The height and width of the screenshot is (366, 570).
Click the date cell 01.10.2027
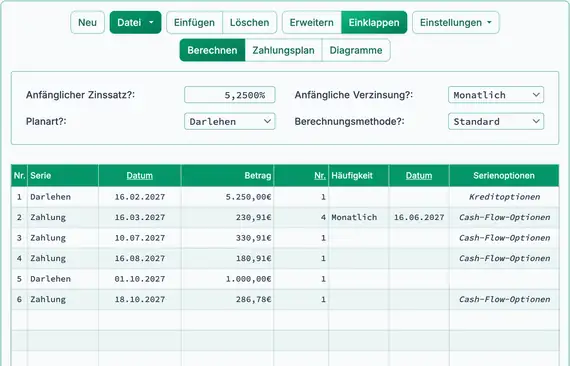point(140,279)
